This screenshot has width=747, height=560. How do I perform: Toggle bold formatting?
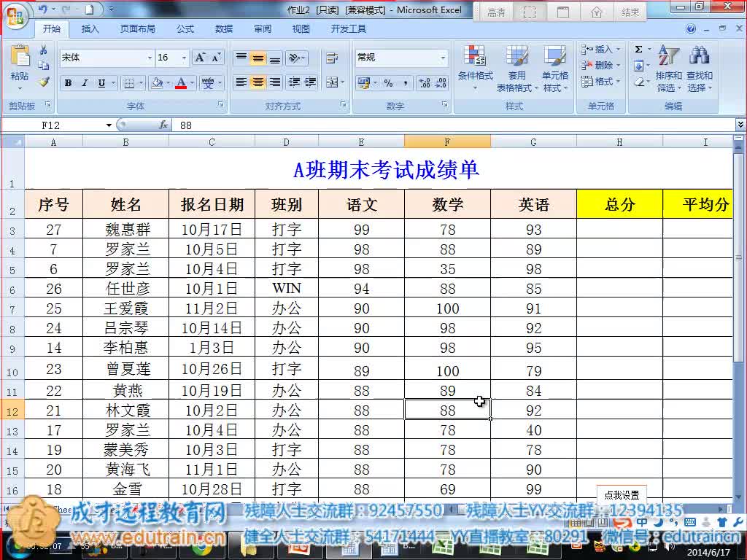click(68, 82)
